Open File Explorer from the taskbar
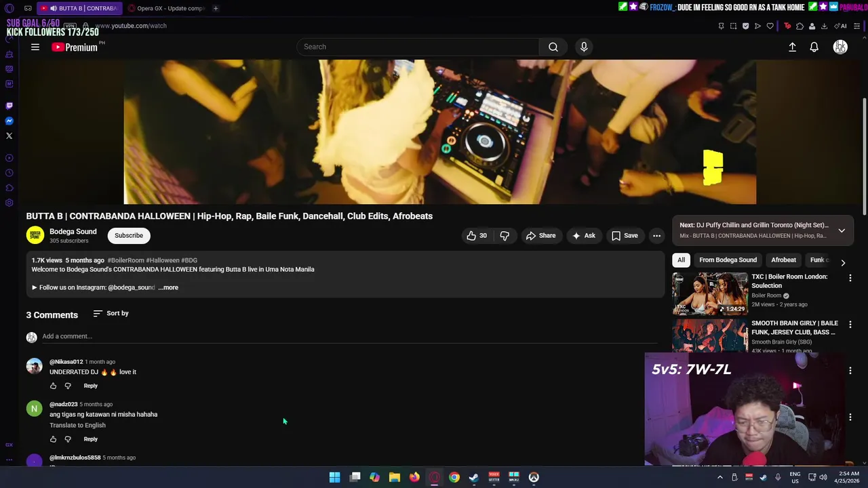 [394, 477]
